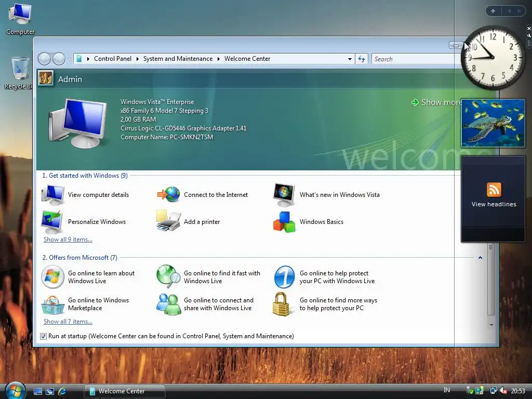Click the volume muted tray icon

(x=503, y=391)
